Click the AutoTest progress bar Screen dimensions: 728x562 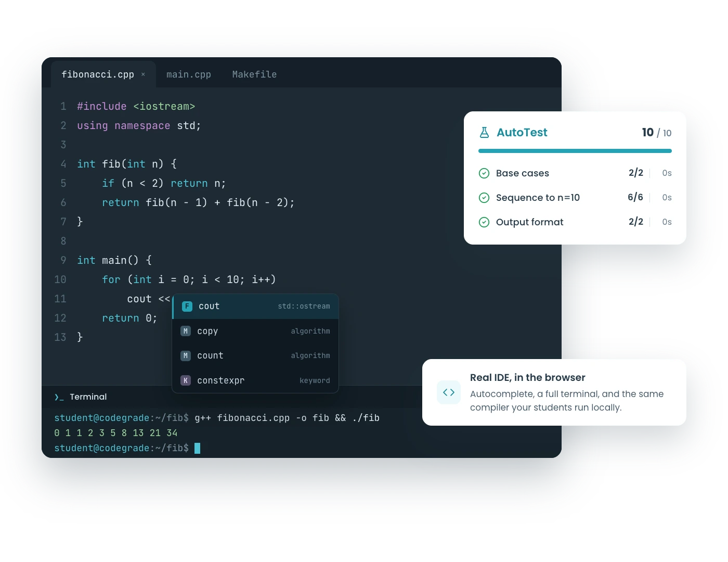(575, 151)
